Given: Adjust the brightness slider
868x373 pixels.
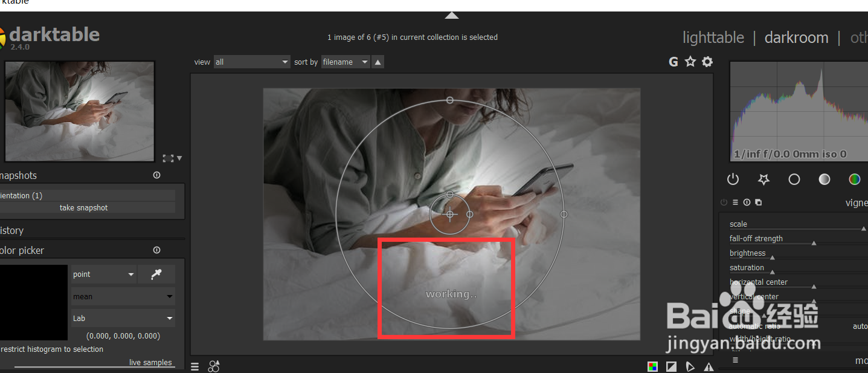Looking at the screenshot, I should (x=797, y=255).
